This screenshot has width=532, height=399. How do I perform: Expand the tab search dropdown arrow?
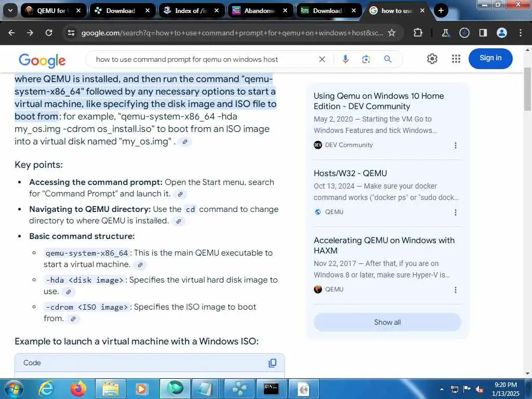(10, 10)
